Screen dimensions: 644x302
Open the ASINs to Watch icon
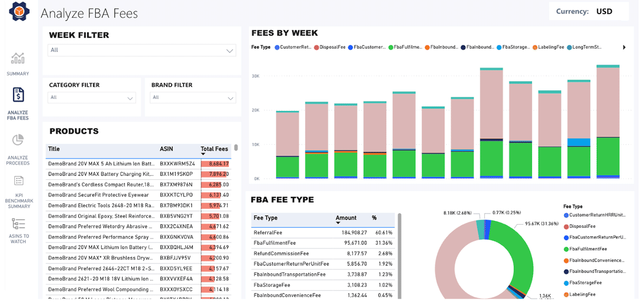coord(18,224)
